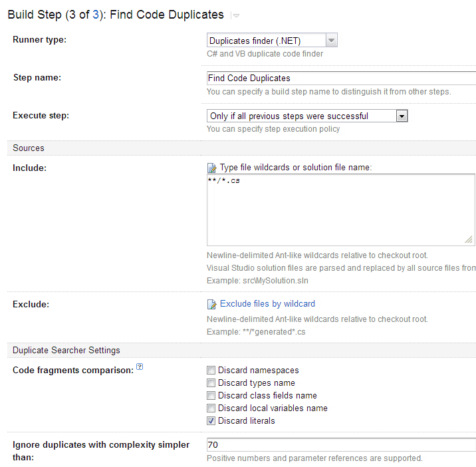The height and width of the screenshot is (467, 476).
Task: Enable the Discard namespaces checkbox
Action: 211,371
